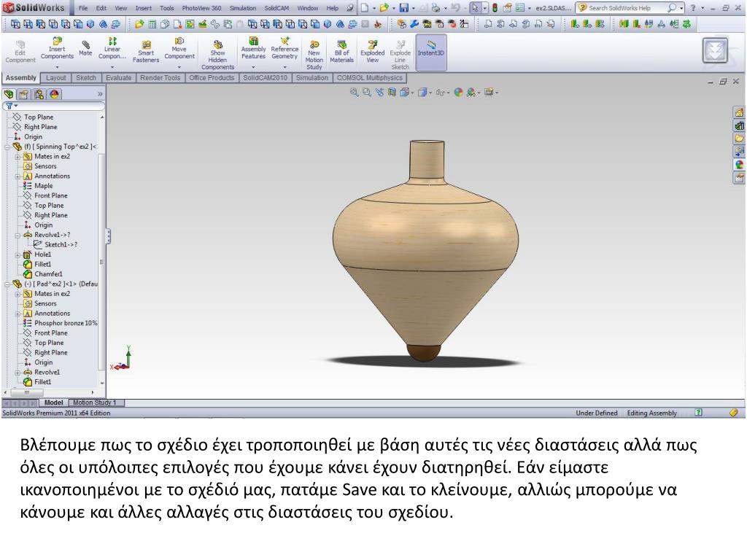
Task: Collapse the Spinning Top component node
Action: point(7,147)
